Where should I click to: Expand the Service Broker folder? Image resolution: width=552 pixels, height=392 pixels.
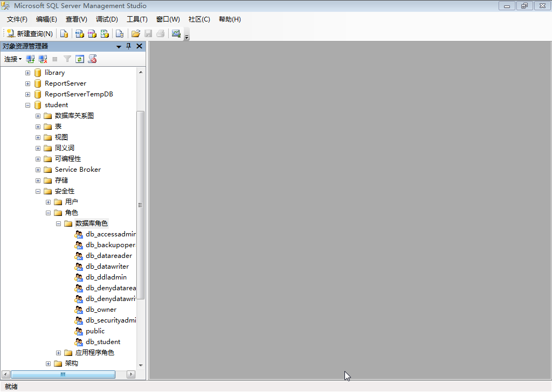pos(38,170)
